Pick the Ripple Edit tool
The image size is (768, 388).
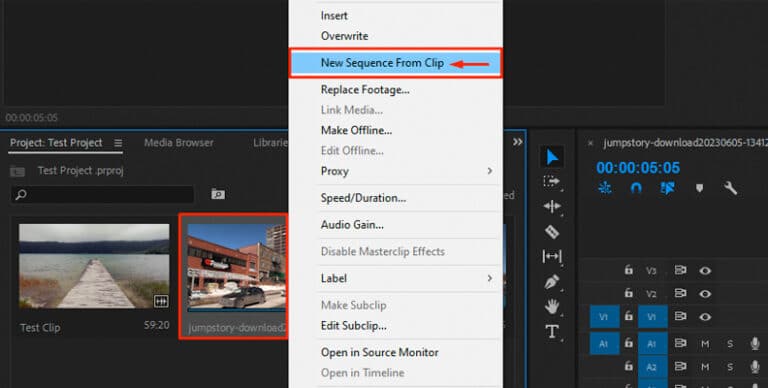[552, 206]
